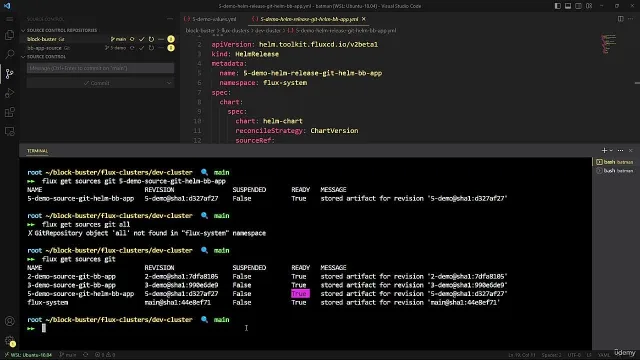Screen dimensions: 640x360
Task: Open Remote Explorer view
Action: coord(9,131)
